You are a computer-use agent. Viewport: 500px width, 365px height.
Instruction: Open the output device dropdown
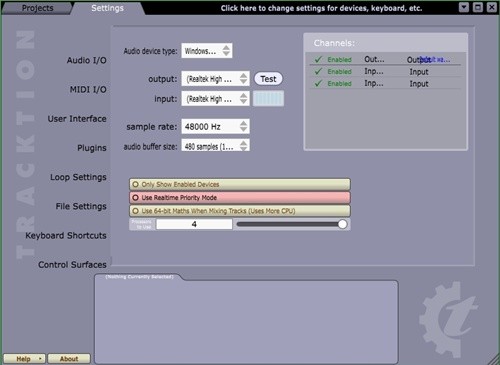coord(215,79)
